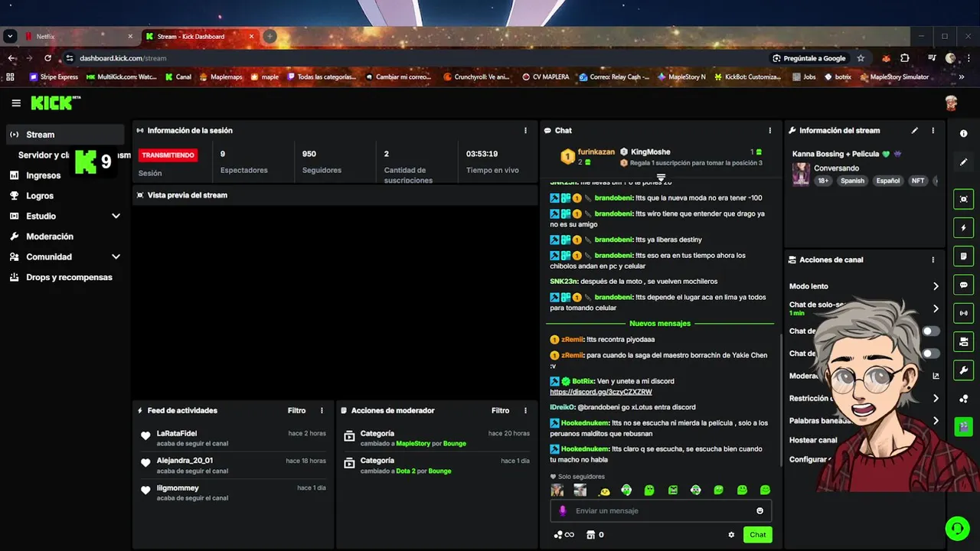Expand Chat de solo-seguidores options
The height and width of the screenshot is (551, 980).
point(935,308)
